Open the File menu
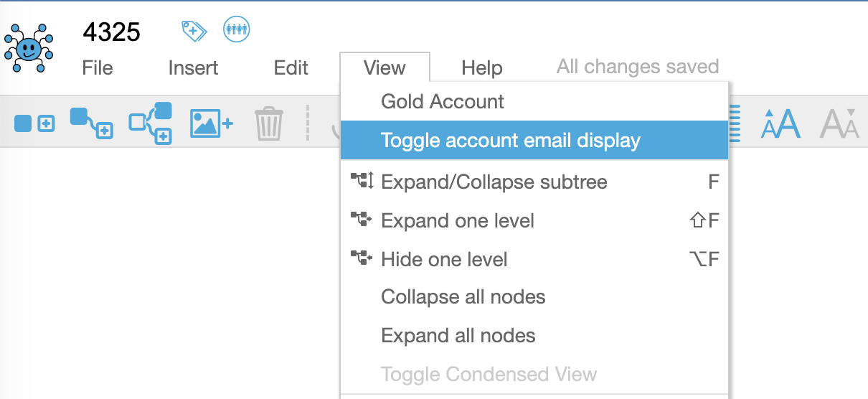868x399 pixels. point(98,68)
